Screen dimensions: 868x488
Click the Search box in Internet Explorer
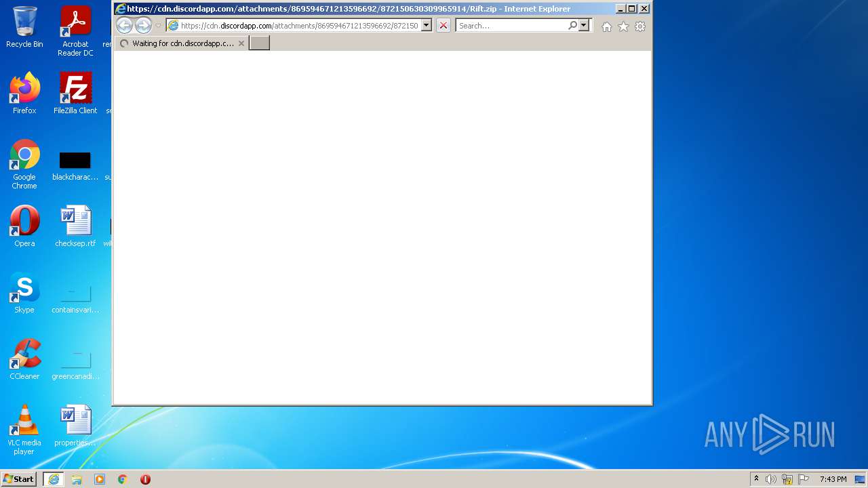512,26
